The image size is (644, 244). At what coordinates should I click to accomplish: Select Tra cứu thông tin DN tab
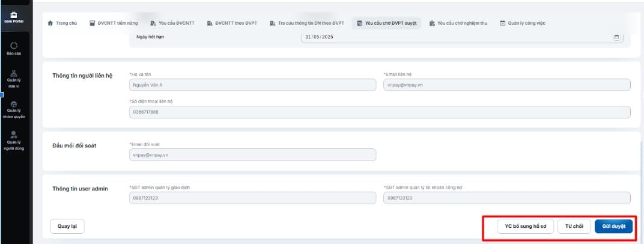(x=307, y=23)
